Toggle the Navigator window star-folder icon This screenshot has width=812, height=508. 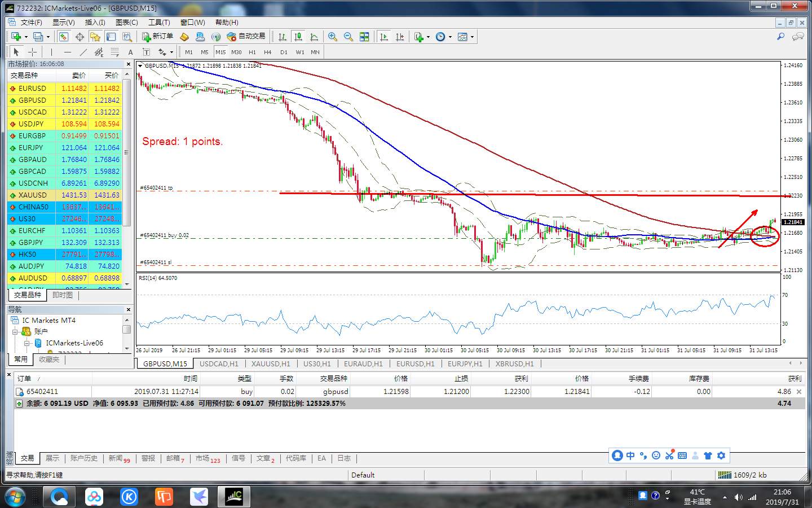95,37
